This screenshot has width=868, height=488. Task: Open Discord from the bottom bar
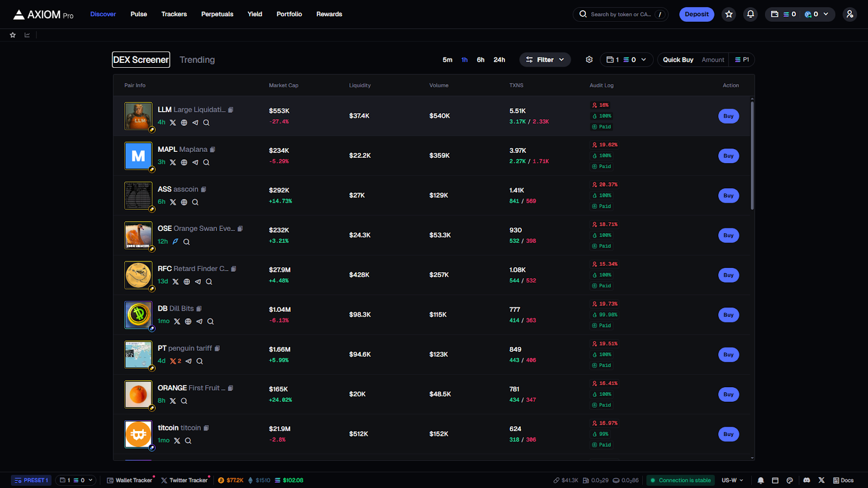807,480
